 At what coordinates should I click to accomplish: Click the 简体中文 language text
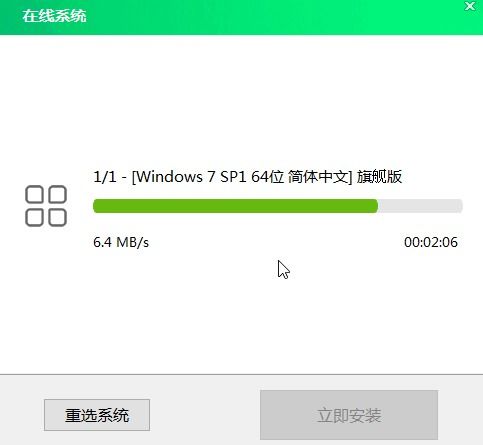318,177
